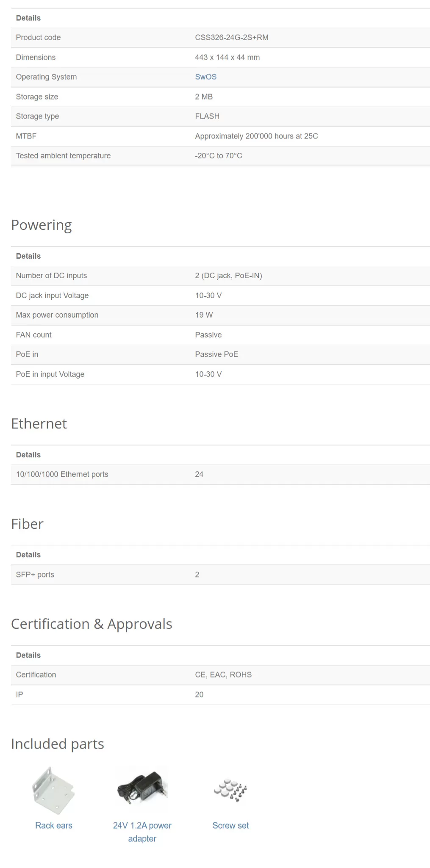430x868 pixels.
Task: Click the CE, EAC, ROHS certification value
Action: point(223,674)
